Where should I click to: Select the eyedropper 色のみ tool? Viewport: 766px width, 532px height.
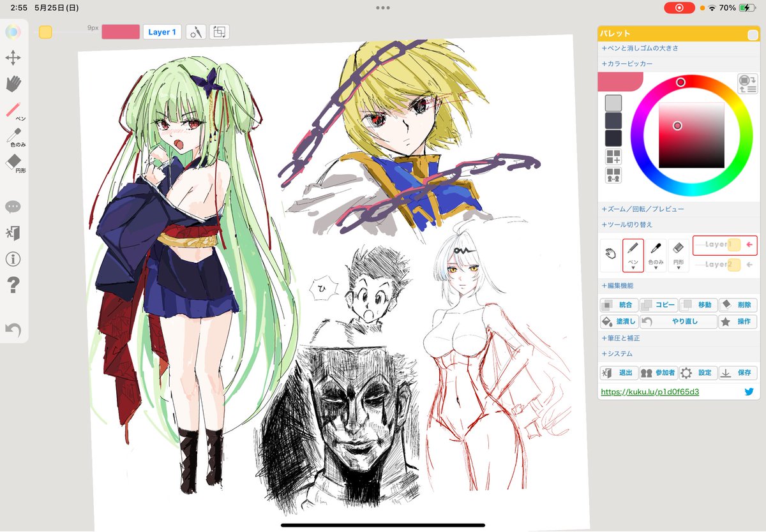(x=14, y=135)
